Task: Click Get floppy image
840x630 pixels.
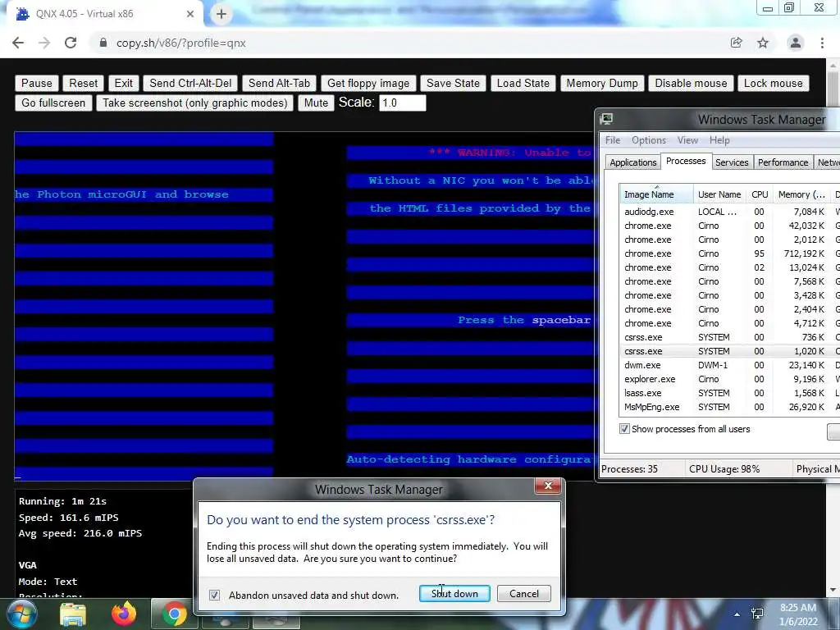Action: coord(368,83)
